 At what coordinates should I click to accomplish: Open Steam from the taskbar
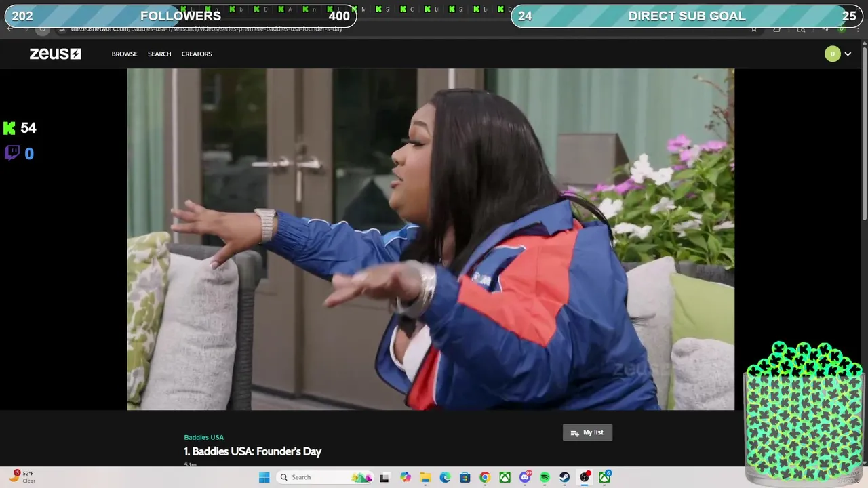tap(564, 477)
